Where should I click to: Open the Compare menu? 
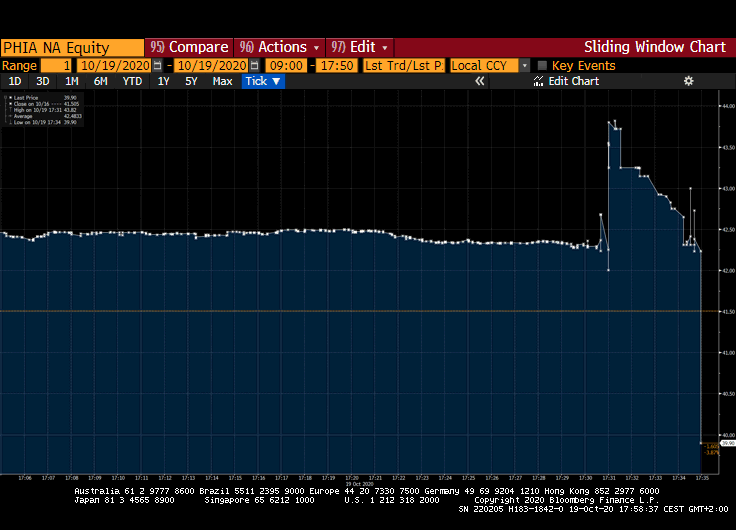pos(189,47)
